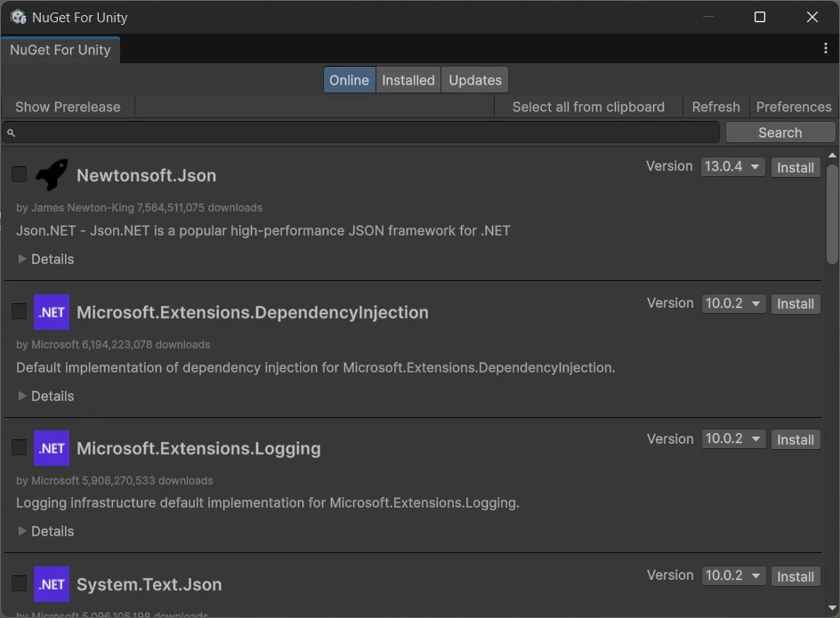This screenshot has width=840, height=618.
Task: Tick the Microsoft.Extensions.DependencyInjection checkbox
Action: pyautogui.click(x=19, y=311)
